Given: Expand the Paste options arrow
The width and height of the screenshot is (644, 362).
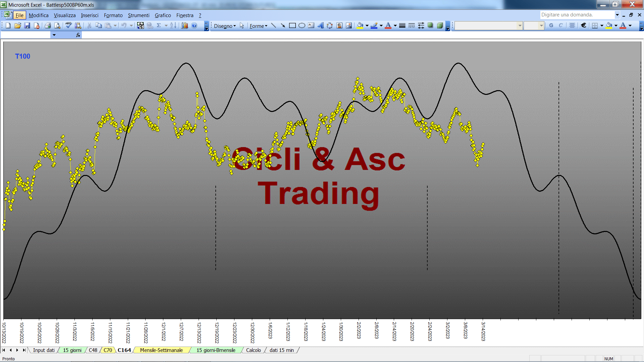Looking at the screenshot, I should pyautogui.click(x=115, y=25).
